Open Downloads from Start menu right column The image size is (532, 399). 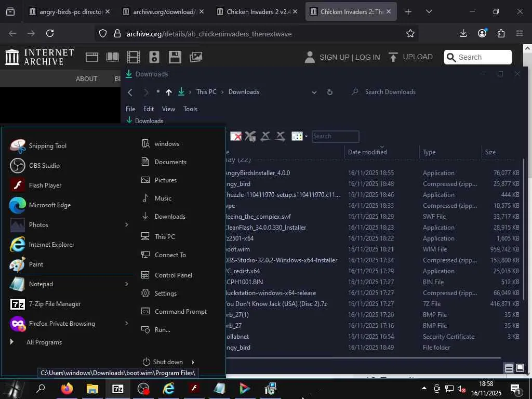163,217
